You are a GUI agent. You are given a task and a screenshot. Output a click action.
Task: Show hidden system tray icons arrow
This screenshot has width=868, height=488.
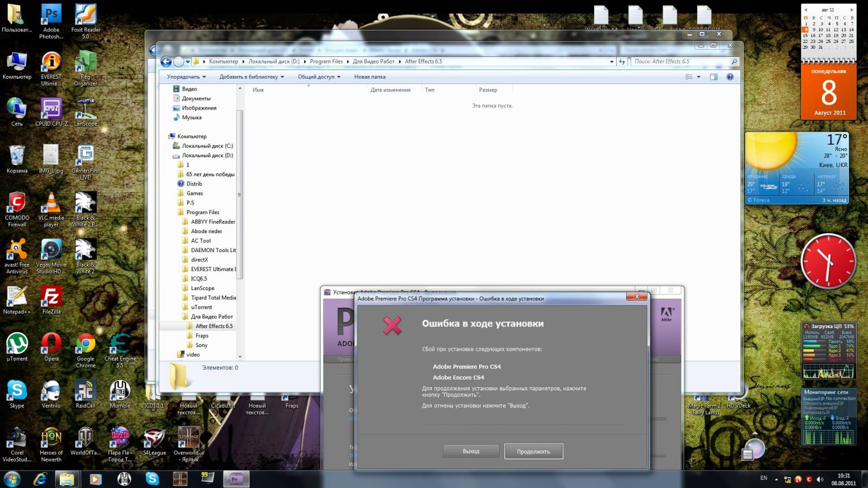click(776, 479)
